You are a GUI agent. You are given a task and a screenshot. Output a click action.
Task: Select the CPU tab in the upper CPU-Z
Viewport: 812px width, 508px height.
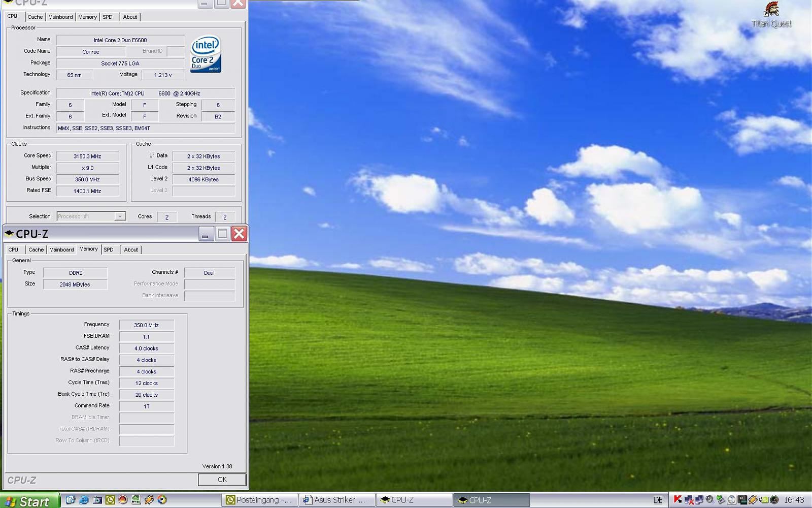(13, 16)
